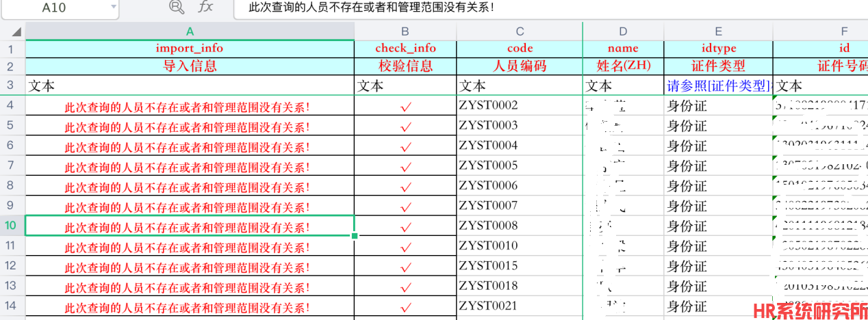Click the error message in row 13
868x320 pixels.
pos(187,287)
